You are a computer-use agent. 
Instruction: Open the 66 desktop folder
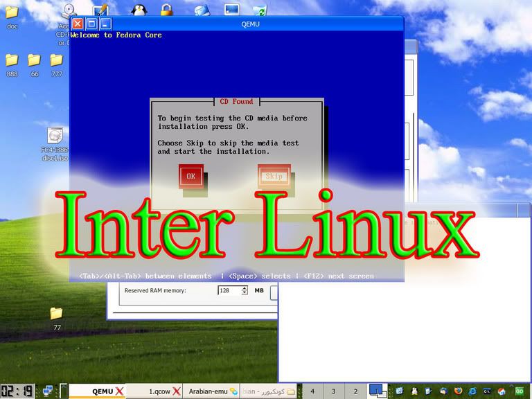click(x=34, y=60)
